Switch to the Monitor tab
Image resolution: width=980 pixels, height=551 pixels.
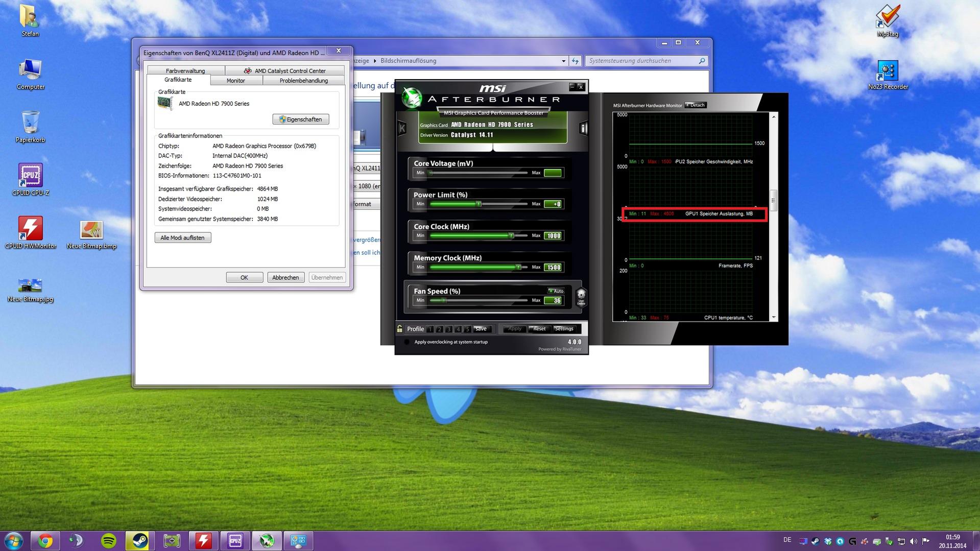(x=236, y=81)
